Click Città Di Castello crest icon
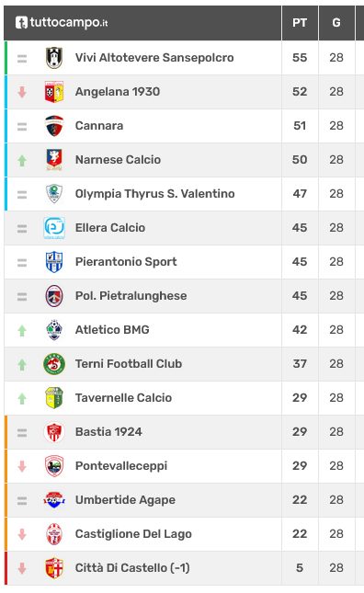Image resolution: width=364 pixels, height=593 pixels. [x=54, y=568]
